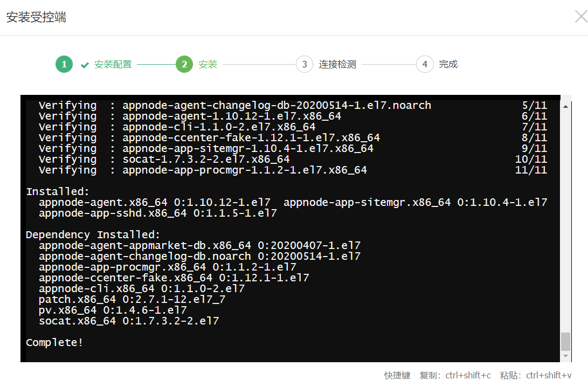Click the 安装受控端 dialog title
This screenshot has width=588, height=387.
(36, 17)
